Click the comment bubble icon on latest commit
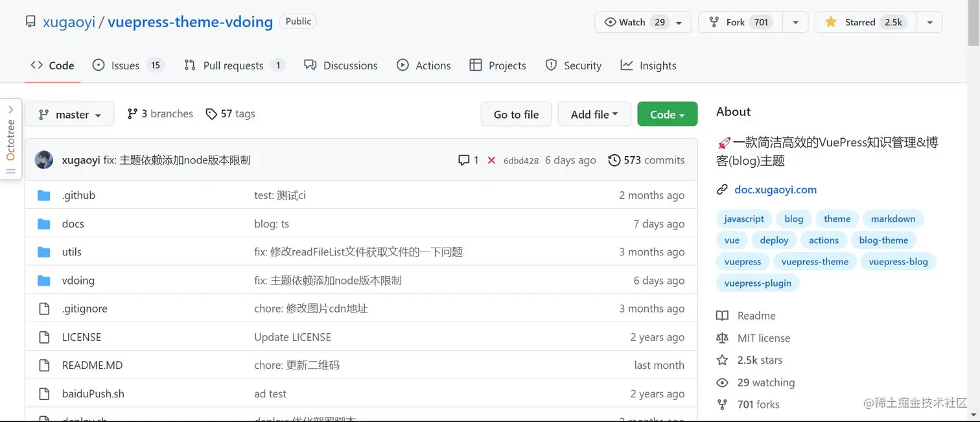This screenshot has width=980, height=422. [463, 160]
